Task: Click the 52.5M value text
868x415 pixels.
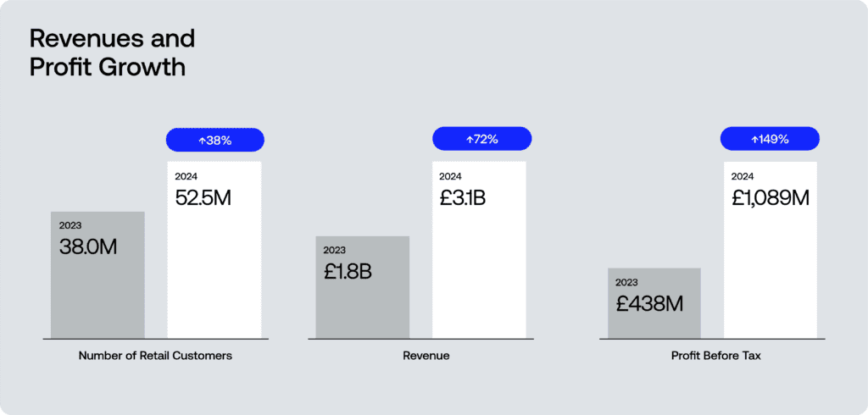Action: [x=203, y=197]
